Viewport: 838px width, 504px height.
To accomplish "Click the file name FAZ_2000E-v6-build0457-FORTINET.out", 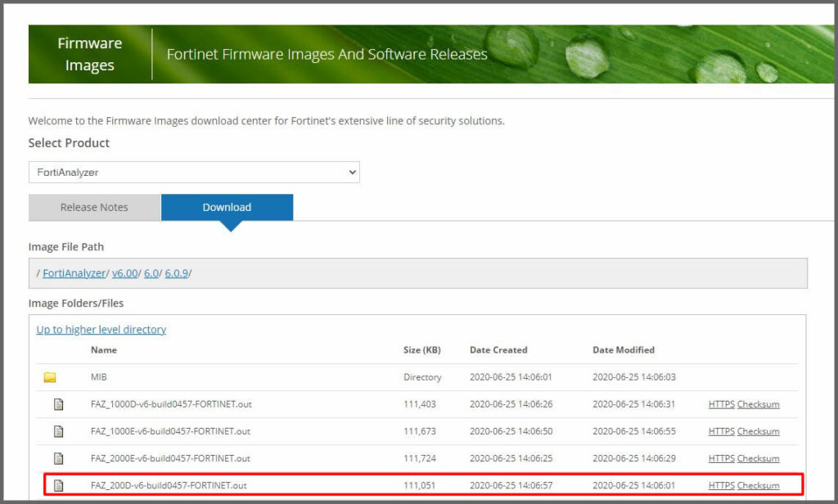I will click(x=170, y=458).
